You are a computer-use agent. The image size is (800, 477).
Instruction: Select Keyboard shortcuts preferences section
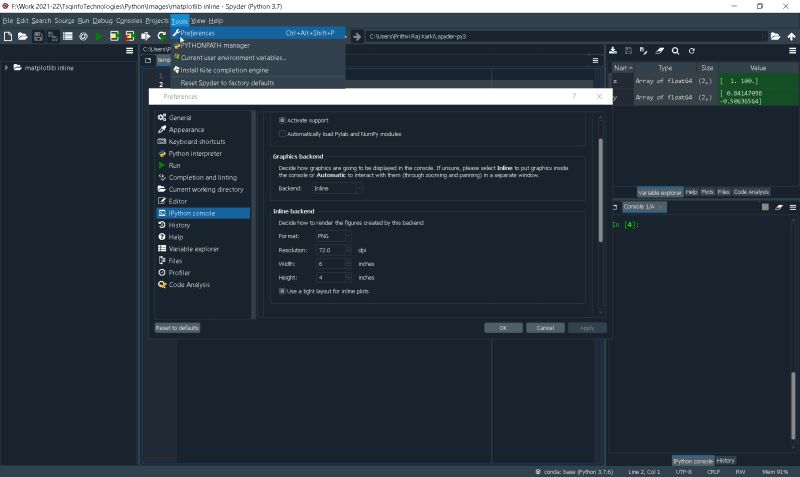[203, 141]
